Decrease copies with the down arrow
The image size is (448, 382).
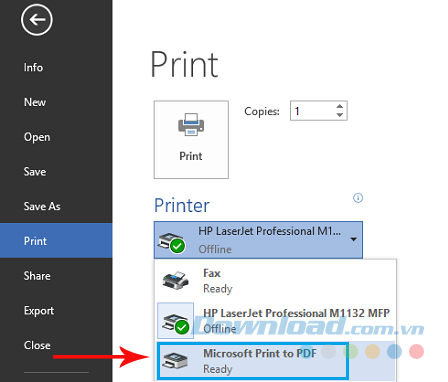coord(340,115)
